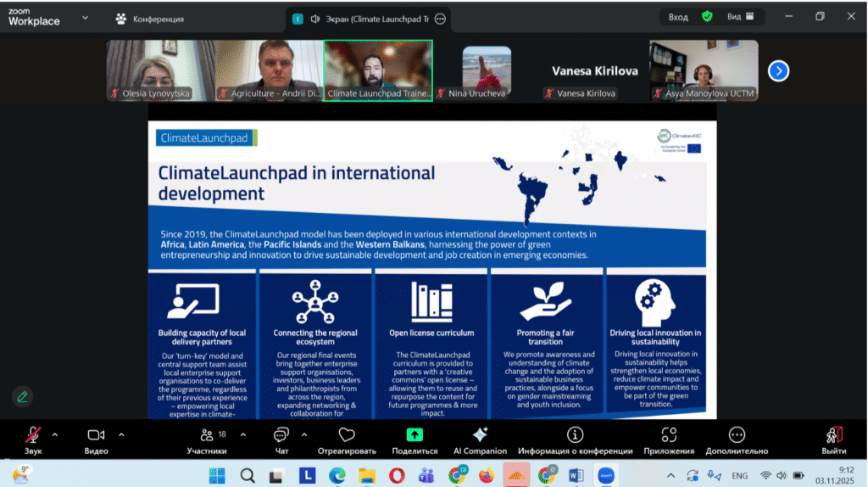Show next participants with blue arrow
868x487 pixels.
point(778,71)
